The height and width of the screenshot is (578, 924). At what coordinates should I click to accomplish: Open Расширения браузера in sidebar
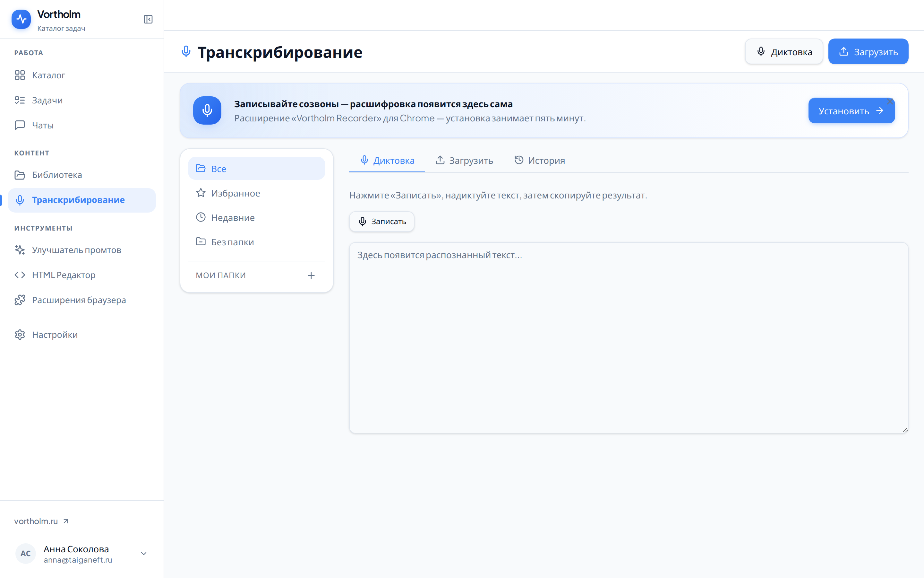(82, 300)
